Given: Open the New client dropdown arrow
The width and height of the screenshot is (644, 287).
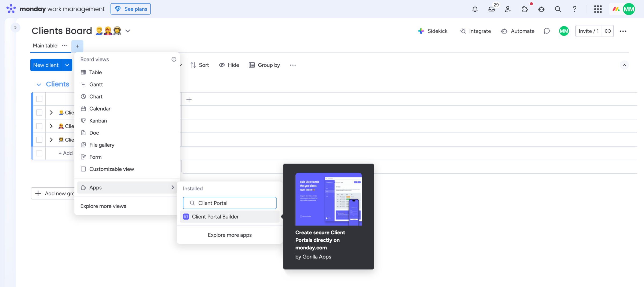Looking at the screenshot, I should [x=67, y=65].
